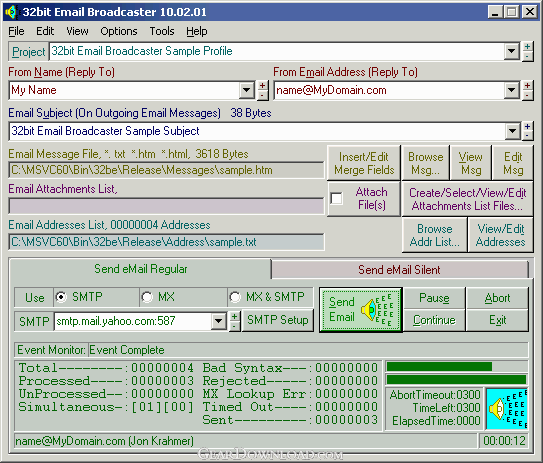Screen dimensions: 543x463
Task: Click plus stepper beside From Email Address
Action: point(527,86)
